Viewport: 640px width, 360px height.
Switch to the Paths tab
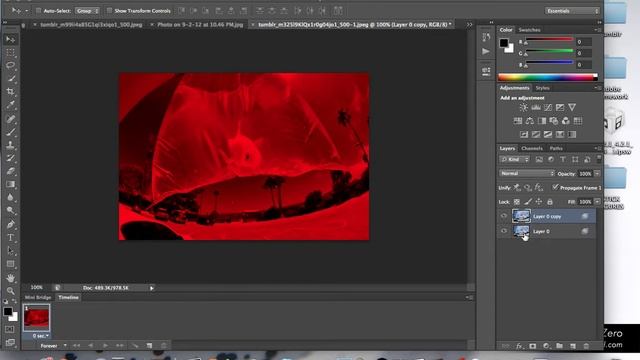point(556,149)
